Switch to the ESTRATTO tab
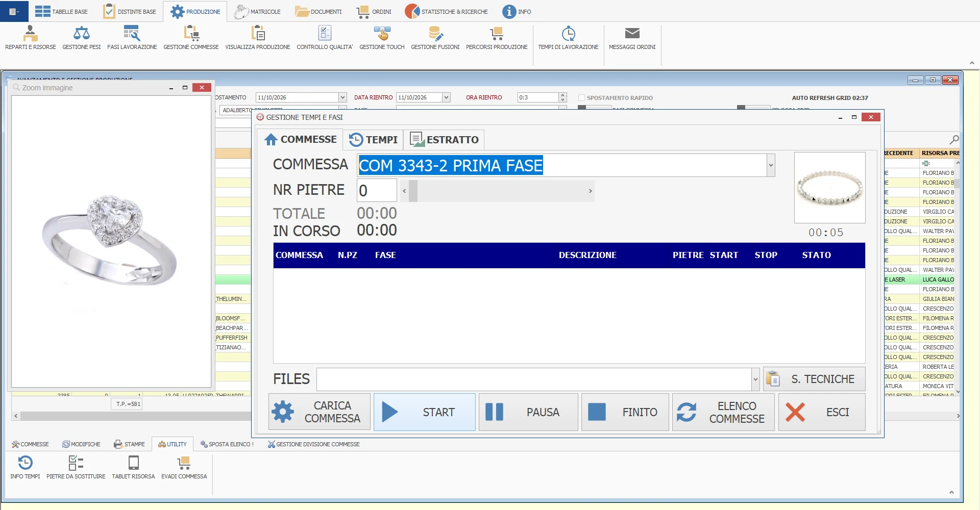This screenshot has width=980, height=510. (444, 140)
